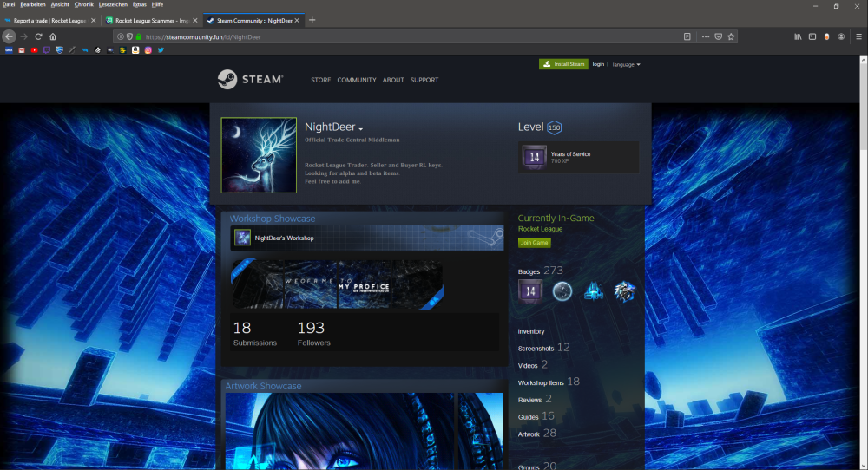
Task: Open the Firefox library icon
Action: point(798,36)
